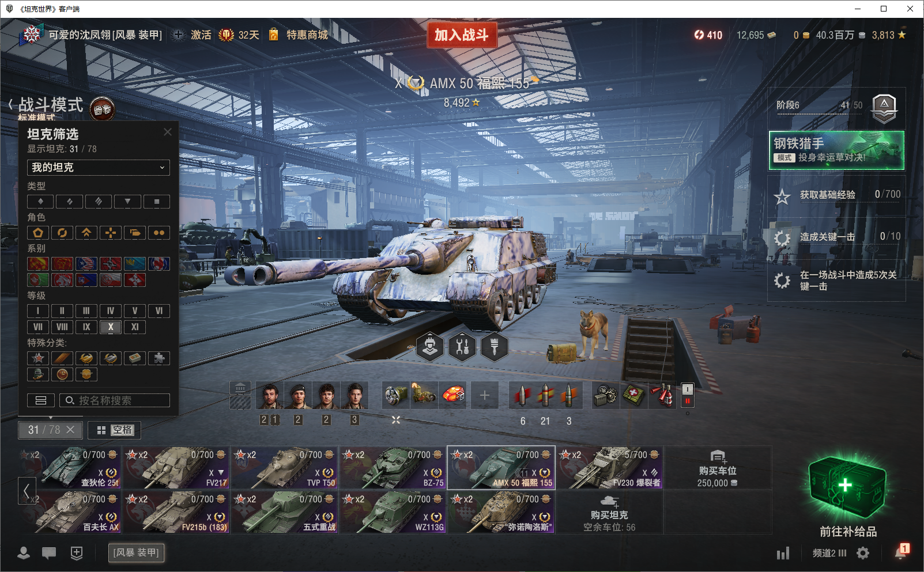The image size is (924, 572).
Task: Open the server statistics bars icon
Action: tap(783, 554)
